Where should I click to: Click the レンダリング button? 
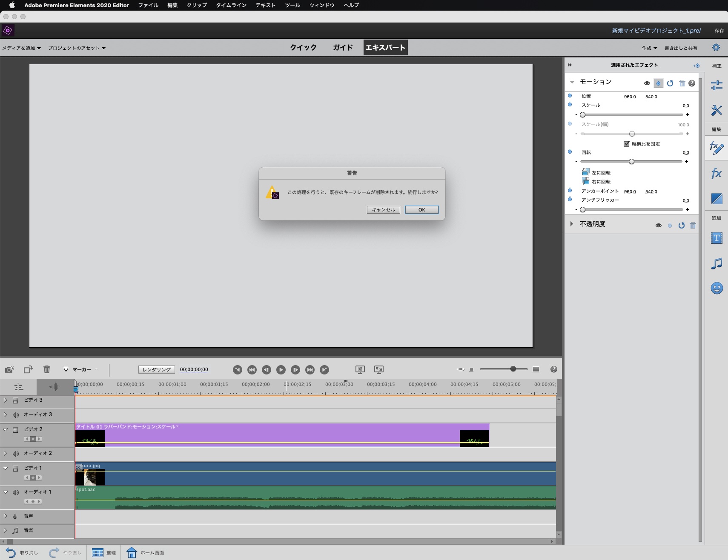(x=156, y=369)
